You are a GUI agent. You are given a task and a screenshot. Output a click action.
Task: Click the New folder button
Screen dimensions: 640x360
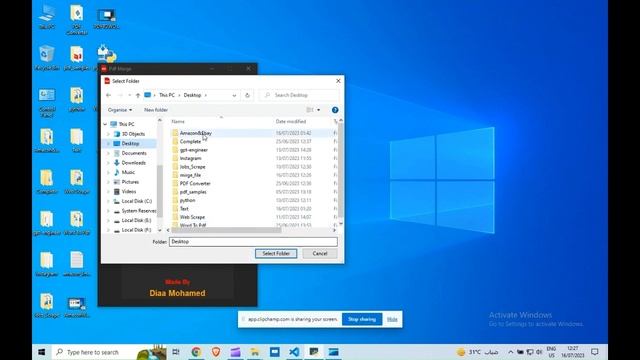click(x=156, y=110)
